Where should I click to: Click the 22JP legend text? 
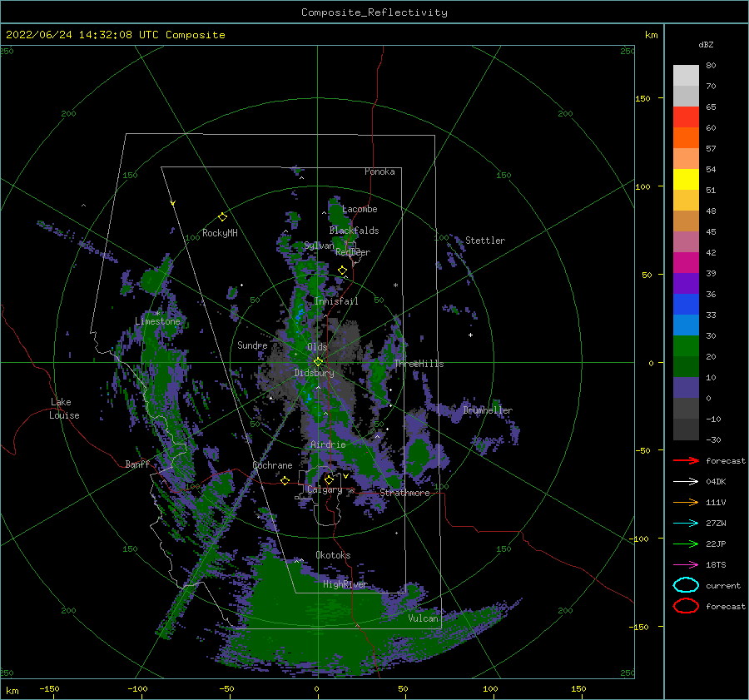716,544
